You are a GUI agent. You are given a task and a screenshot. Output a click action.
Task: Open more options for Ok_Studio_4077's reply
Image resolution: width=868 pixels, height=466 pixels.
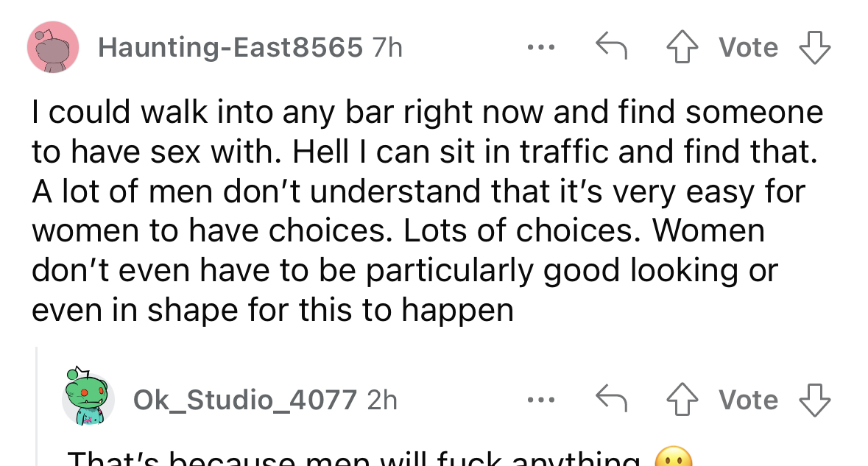click(541, 400)
